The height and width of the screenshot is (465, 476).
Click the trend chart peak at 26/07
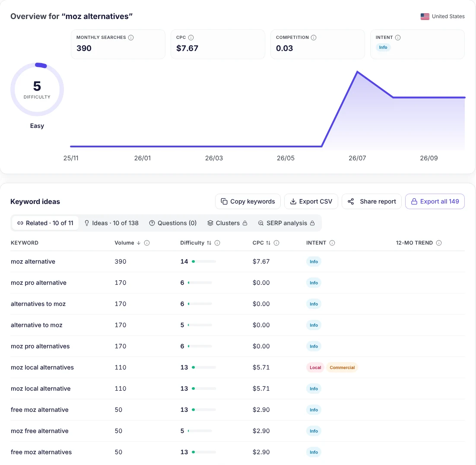pyautogui.click(x=357, y=72)
